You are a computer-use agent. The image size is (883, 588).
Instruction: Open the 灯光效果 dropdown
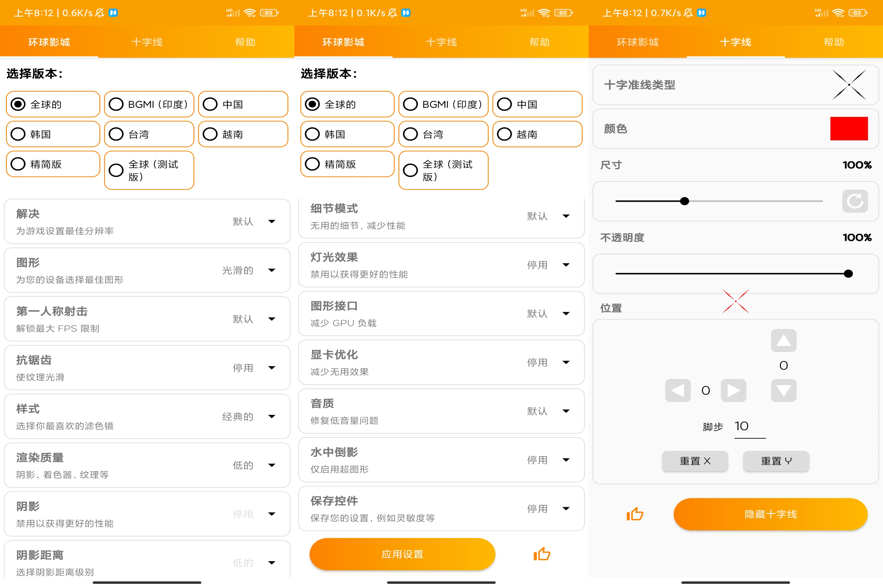tap(566, 265)
